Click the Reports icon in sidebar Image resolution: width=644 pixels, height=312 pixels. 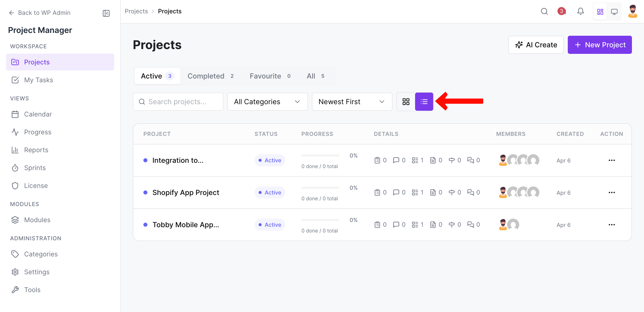[15, 150]
